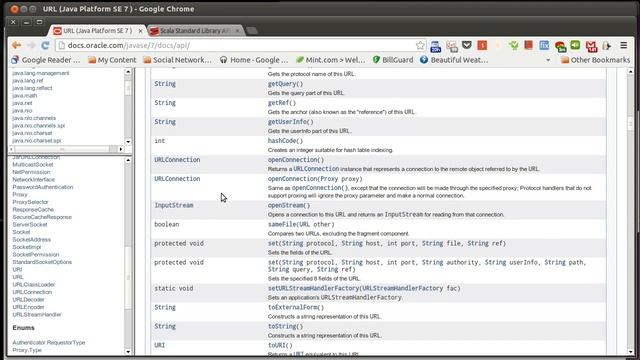Click classes list scroll-up arrow
640x360 pixels.
point(128,160)
